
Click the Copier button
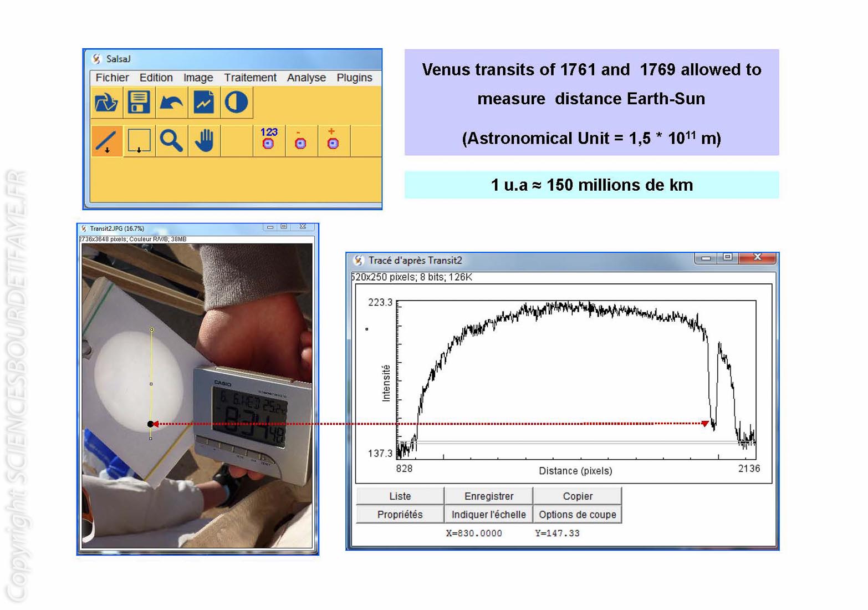[x=578, y=496]
